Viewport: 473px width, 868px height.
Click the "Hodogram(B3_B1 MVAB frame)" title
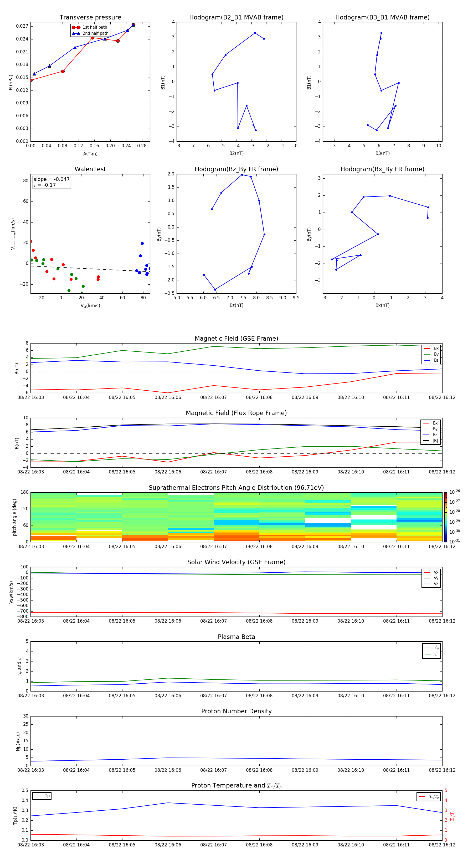click(x=382, y=18)
